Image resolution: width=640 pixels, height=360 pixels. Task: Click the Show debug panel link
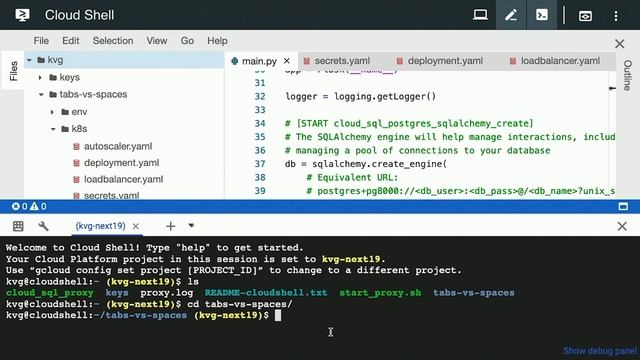tap(600, 351)
